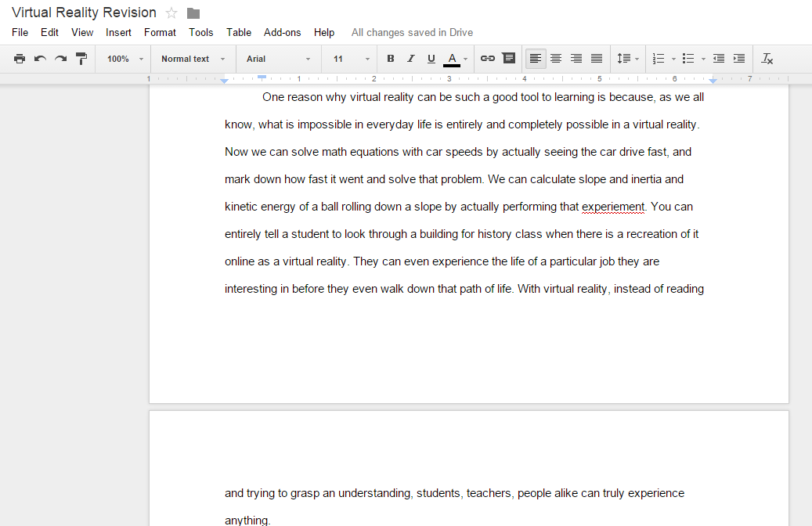
Task: Set center text alignment
Action: pyautogui.click(x=556, y=59)
